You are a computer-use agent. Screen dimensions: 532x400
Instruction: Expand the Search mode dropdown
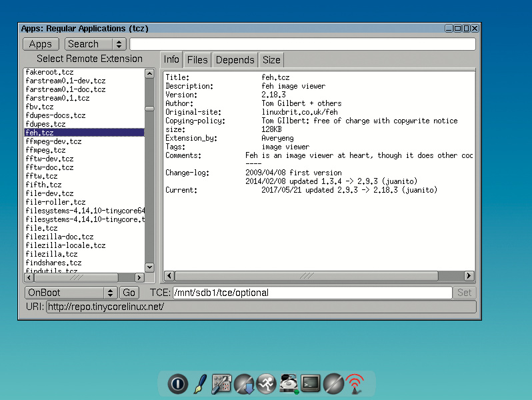[95, 44]
